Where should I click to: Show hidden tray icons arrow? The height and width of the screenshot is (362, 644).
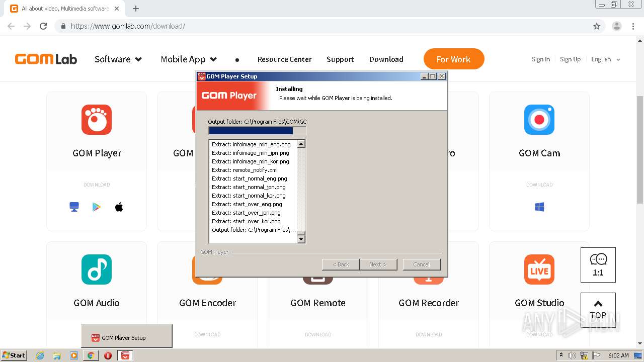(561, 355)
